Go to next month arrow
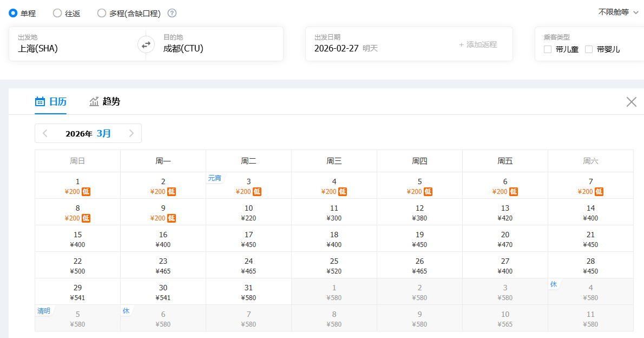This screenshot has height=338, width=644. point(131,133)
